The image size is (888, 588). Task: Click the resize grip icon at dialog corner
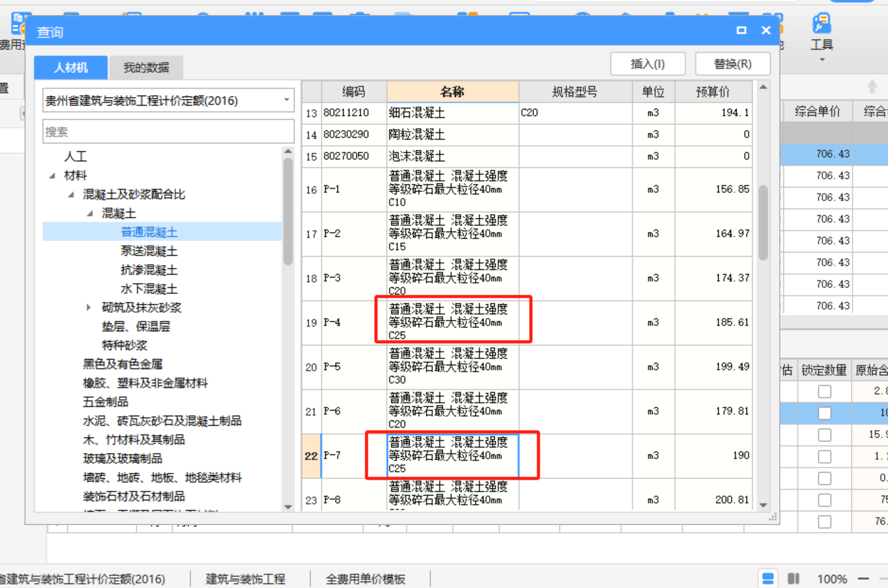[x=773, y=517]
